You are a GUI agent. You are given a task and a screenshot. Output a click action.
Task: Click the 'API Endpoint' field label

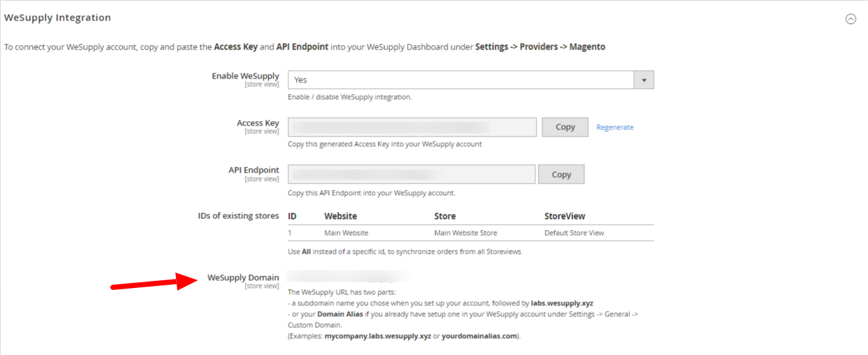(x=254, y=170)
